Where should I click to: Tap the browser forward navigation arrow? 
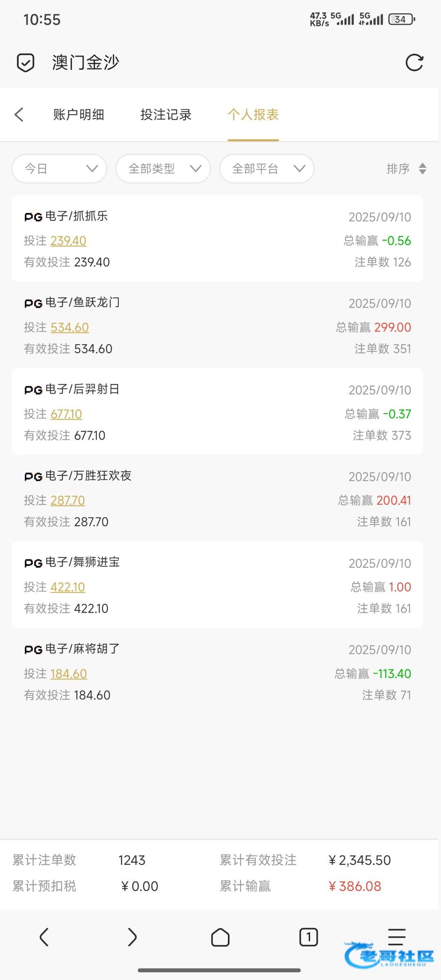[132, 937]
